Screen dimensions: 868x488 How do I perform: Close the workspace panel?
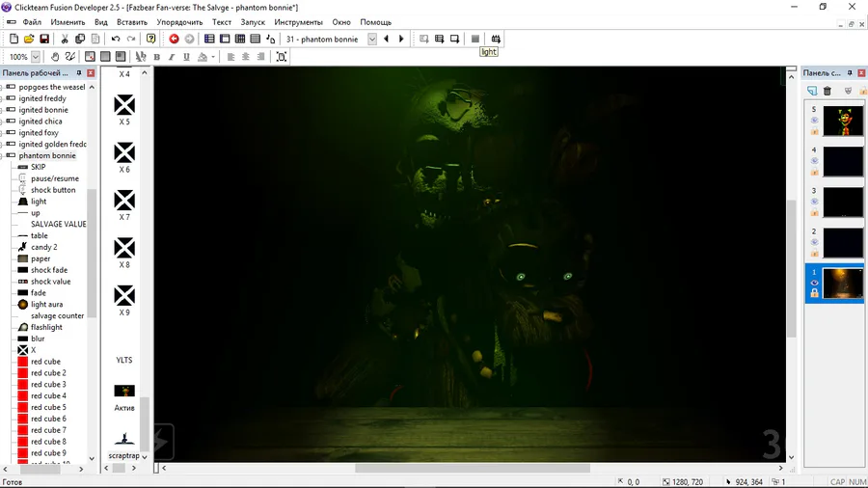pyautogui.click(x=91, y=73)
